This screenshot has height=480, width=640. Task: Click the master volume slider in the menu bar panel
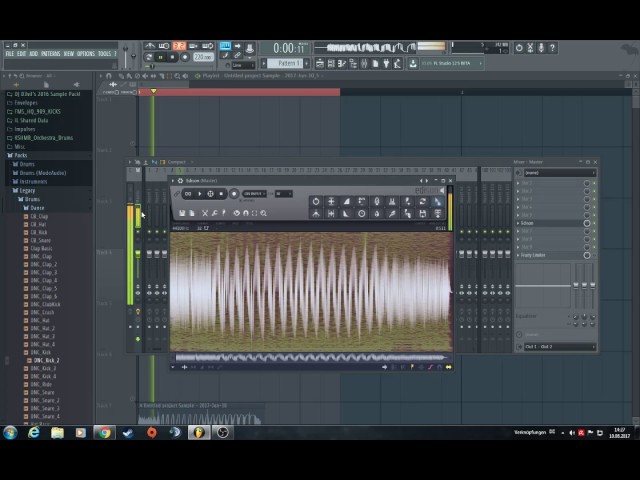[x=126, y=54]
